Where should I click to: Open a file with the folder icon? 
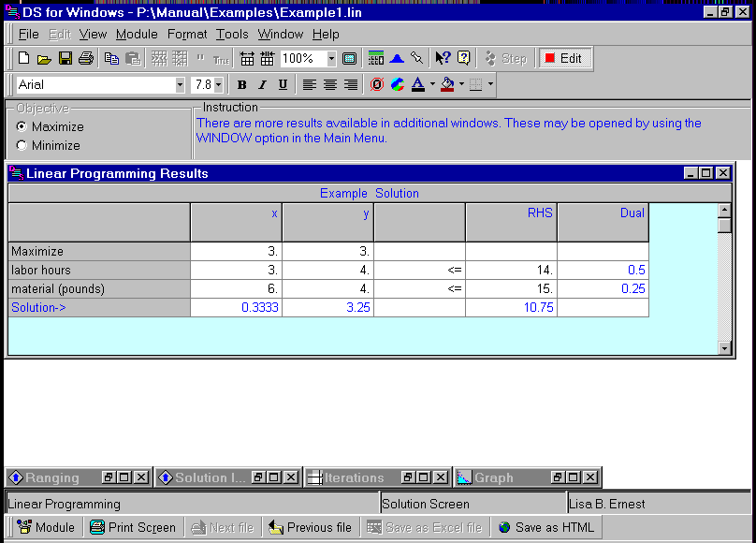click(45, 58)
